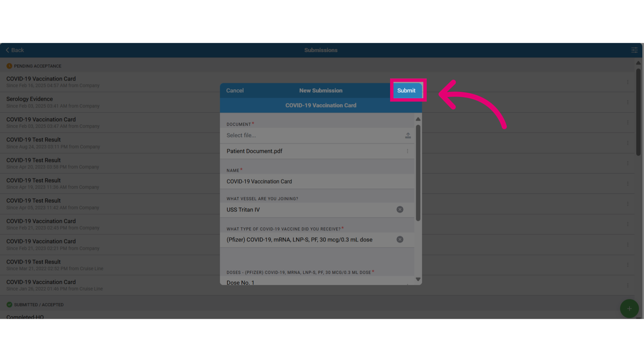The height and width of the screenshot is (362, 644).
Task: Open more options for Feb 03, 2025 Vaccination Card
Action: [628, 123]
